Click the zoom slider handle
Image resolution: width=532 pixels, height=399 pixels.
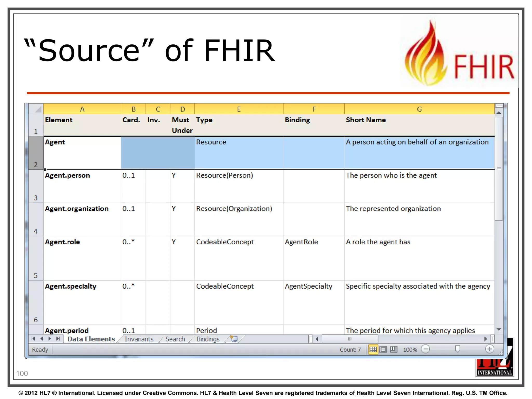pyautogui.click(x=458, y=349)
